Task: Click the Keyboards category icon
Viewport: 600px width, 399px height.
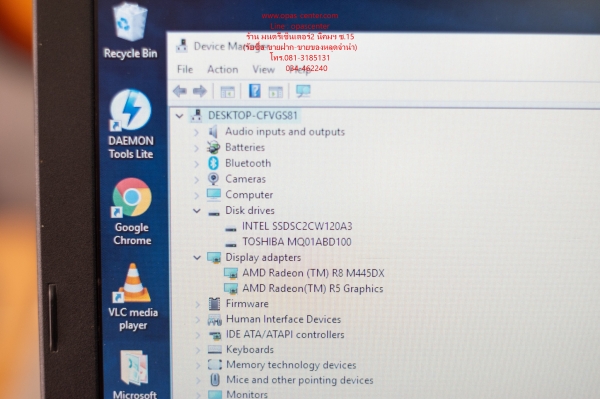Action: [215, 350]
